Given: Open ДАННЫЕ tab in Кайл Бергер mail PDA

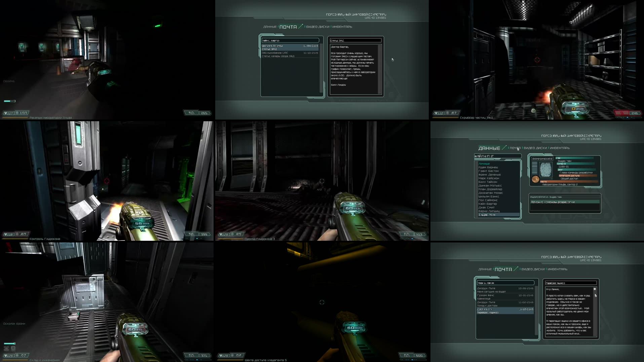Looking at the screenshot, I should pos(270,27).
